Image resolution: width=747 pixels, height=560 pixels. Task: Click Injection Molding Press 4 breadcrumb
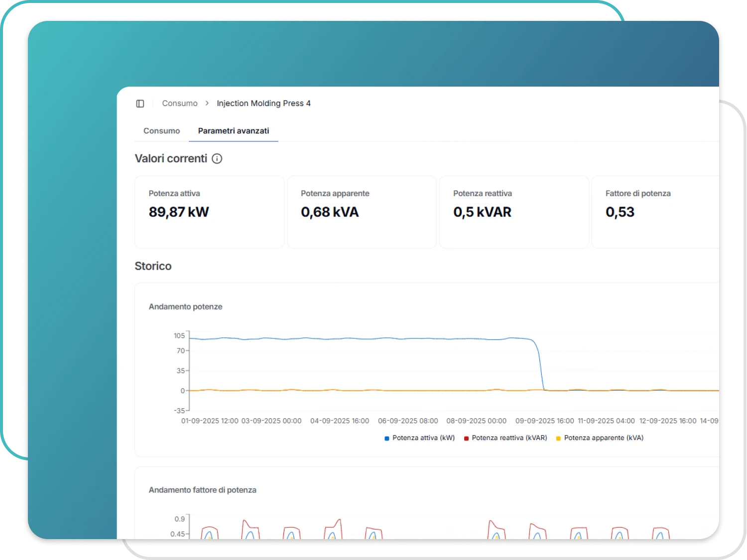(263, 104)
